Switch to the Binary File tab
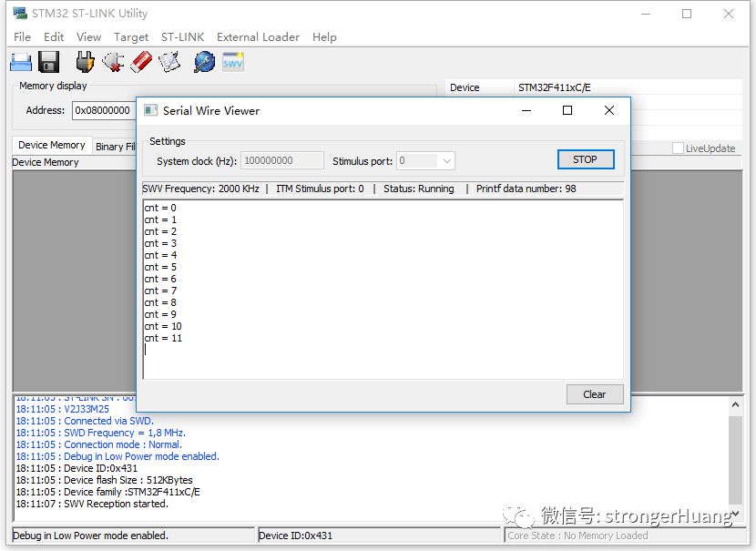 (x=116, y=147)
